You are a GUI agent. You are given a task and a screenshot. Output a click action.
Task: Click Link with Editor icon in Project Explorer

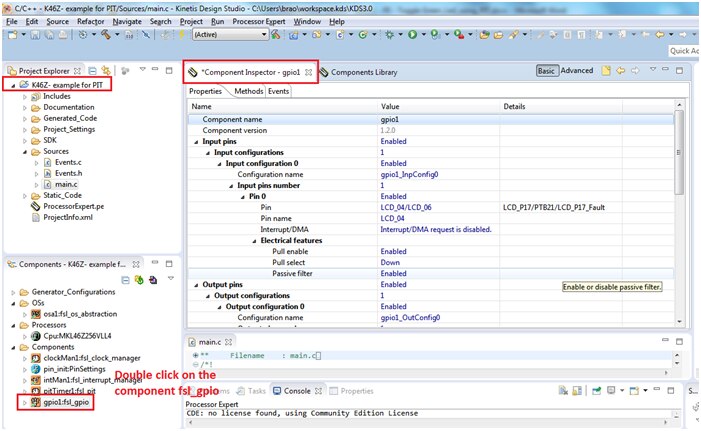coord(106,71)
